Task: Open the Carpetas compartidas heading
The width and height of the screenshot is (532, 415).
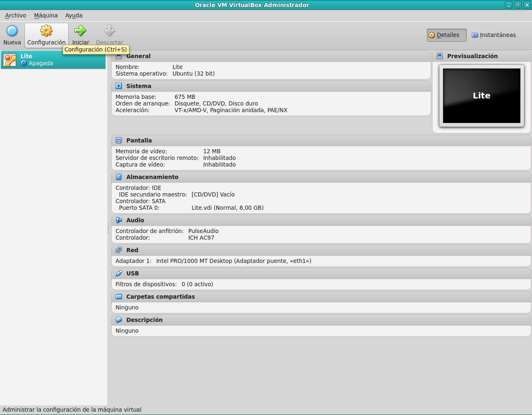Action: click(x=160, y=297)
